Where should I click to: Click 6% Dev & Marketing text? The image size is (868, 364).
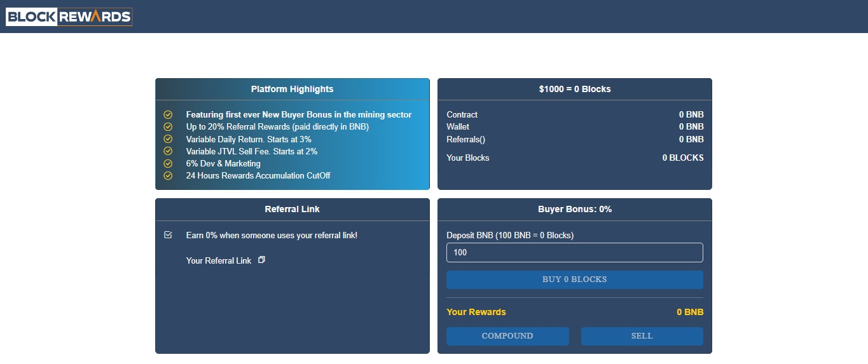(x=223, y=163)
